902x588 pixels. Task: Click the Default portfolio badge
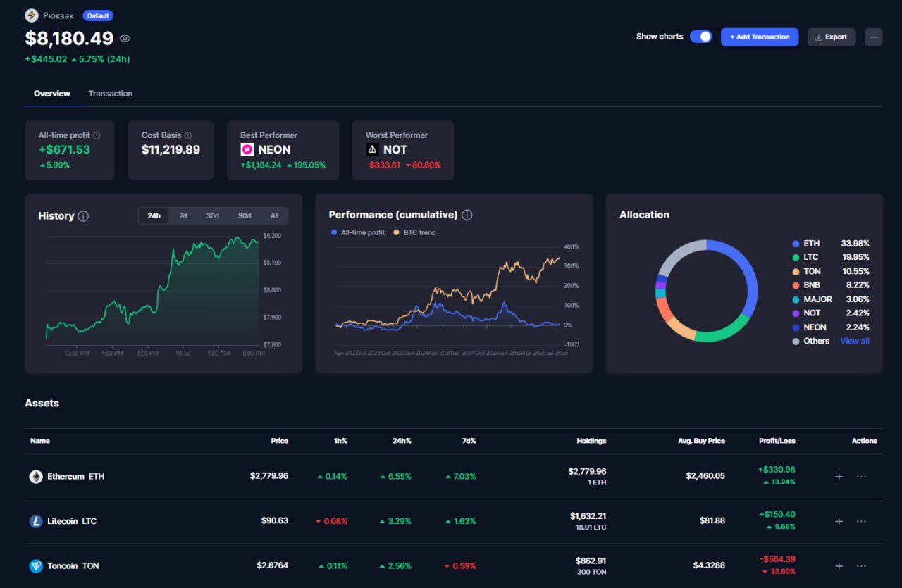[x=97, y=15]
